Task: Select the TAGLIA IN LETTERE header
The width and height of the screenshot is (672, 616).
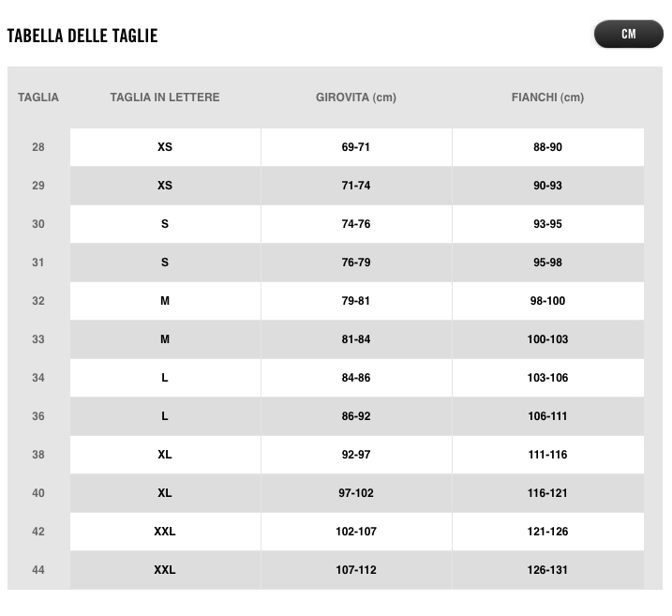Action: pos(165,98)
